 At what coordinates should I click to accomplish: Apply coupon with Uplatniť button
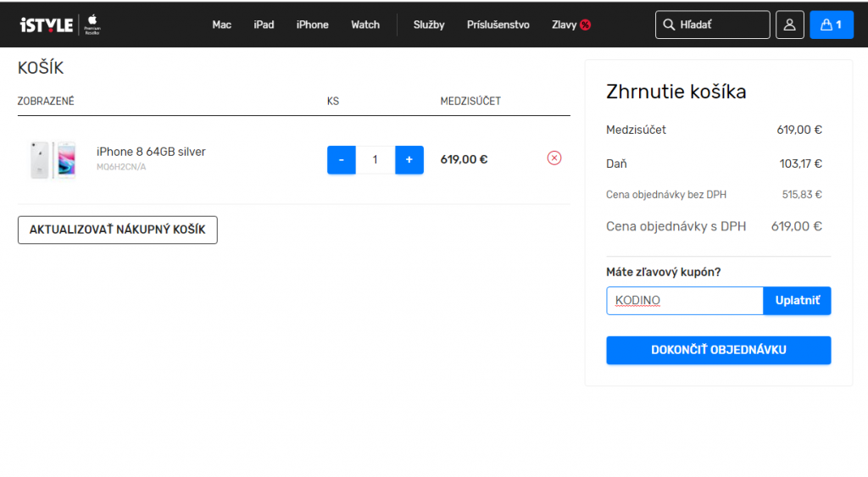pyautogui.click(x=797, y=301)
